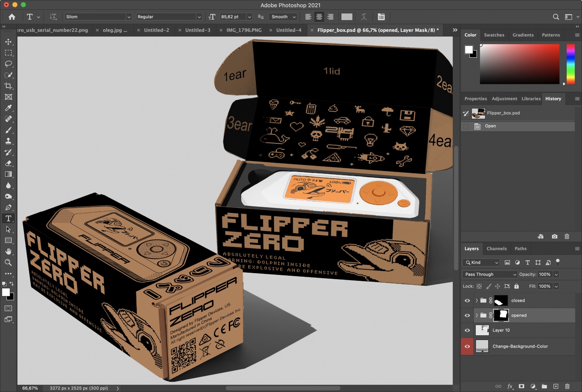Image resolution: width=582 pixels, height=392 pixels.
Task: Select the Zoom tool
Action: click(x=8, y=262)
